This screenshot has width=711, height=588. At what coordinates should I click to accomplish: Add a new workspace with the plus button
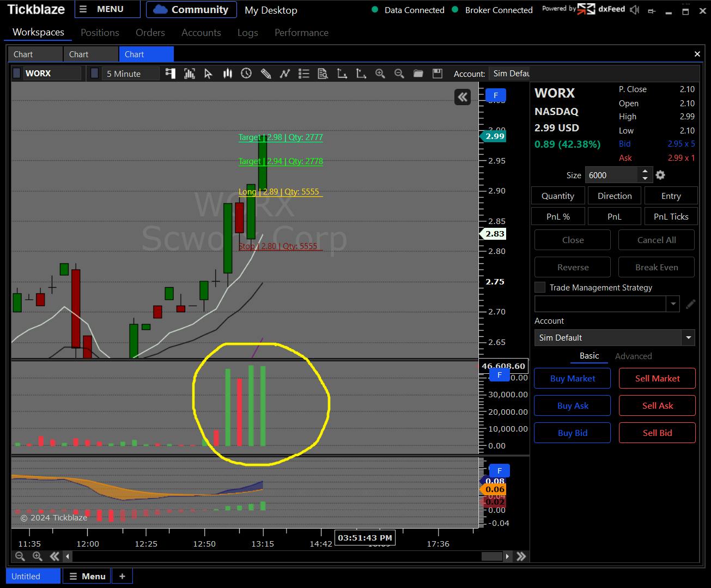coord(122,576)
